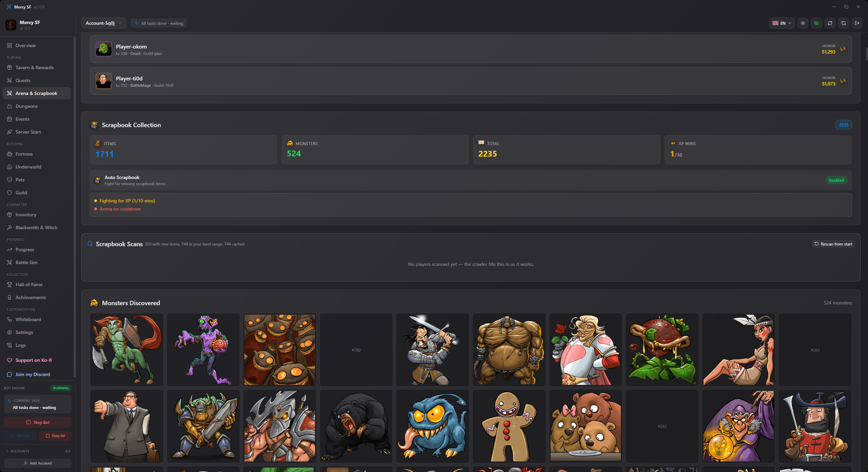This screenshot has height=472, width=868.
Task: Open Hall of Fame
Action: [x=37, y=285]
